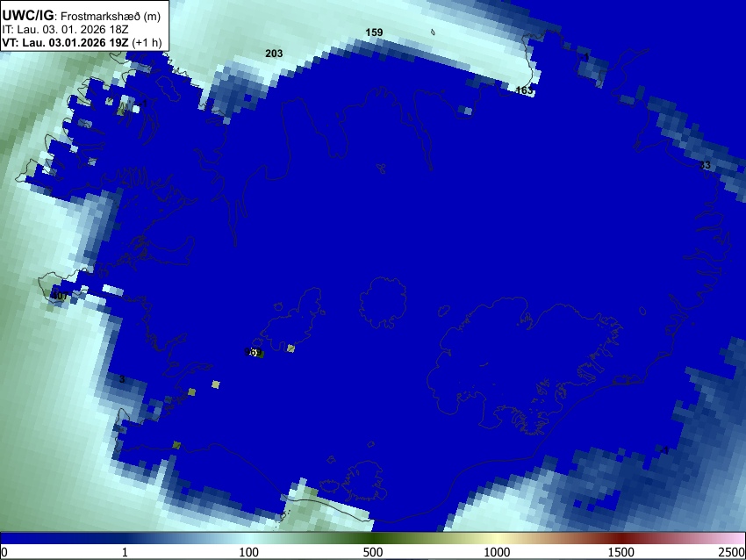This screenshot has height=560, width=746.
Task: Click the "Frostmarkshæð (m)" parameter text
Action: [111, 17]
